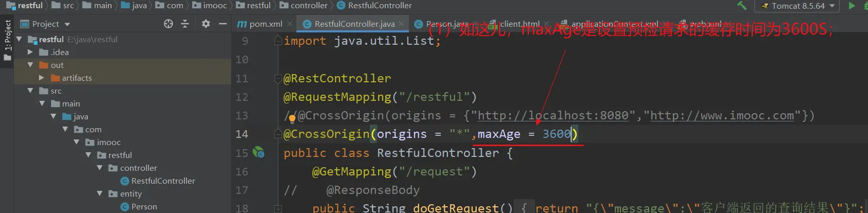This screenshot has height=213, width=868.
Task: Click the java breadcrumb in navigation bar
Action: (x=134, y=6)
